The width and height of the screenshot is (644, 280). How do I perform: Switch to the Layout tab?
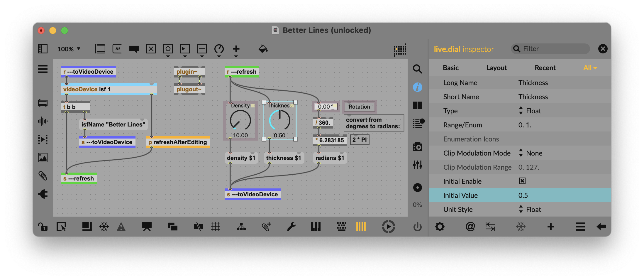[496, 68]
